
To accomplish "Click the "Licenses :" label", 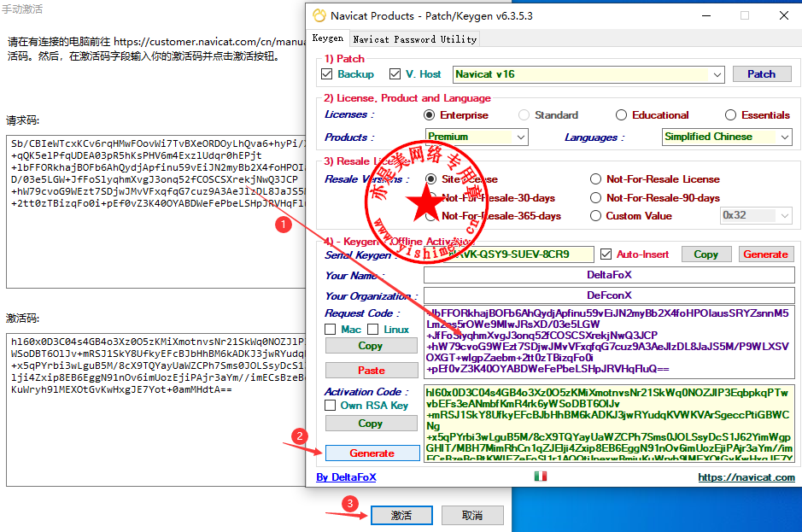I will pos(349,115).
